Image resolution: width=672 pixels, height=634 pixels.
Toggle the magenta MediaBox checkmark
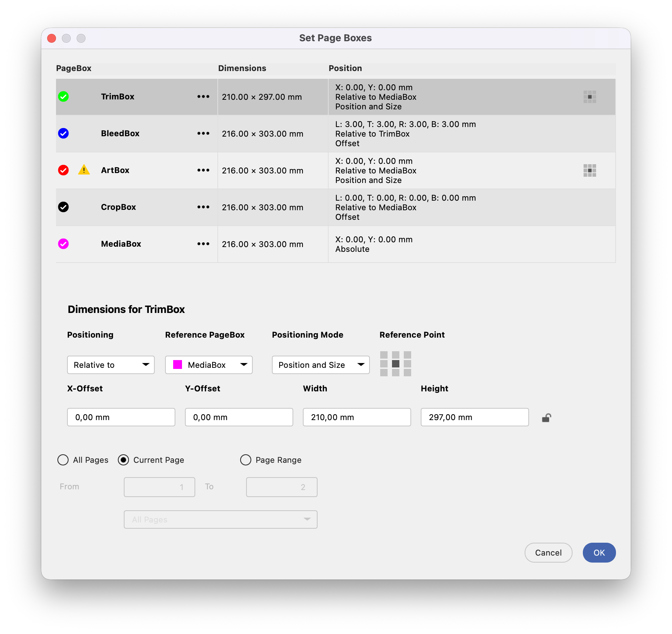coord(63,244)
